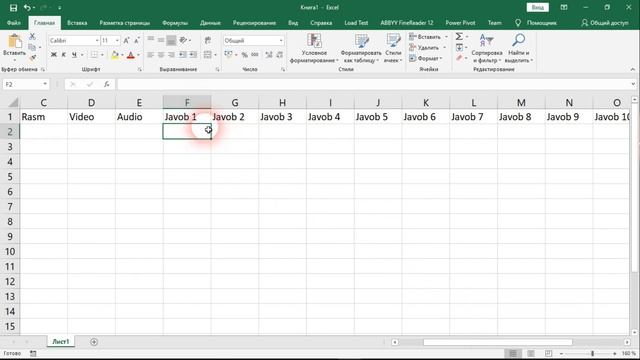Image resolution: width=640 pixels, height=360 pixels.
Task: Decrease font size with the smaller A icon
Action: click(x=137, y=40)
